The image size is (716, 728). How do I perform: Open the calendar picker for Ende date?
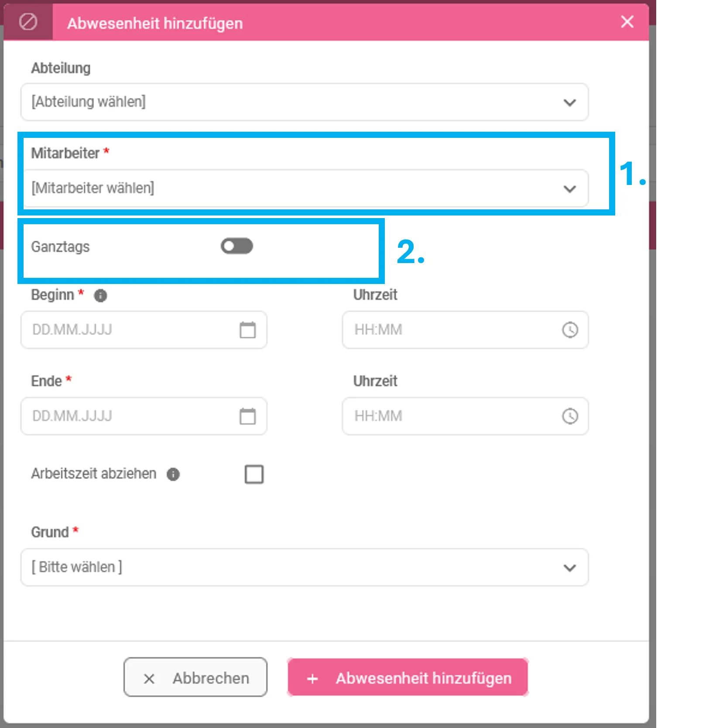pos(247,416)
